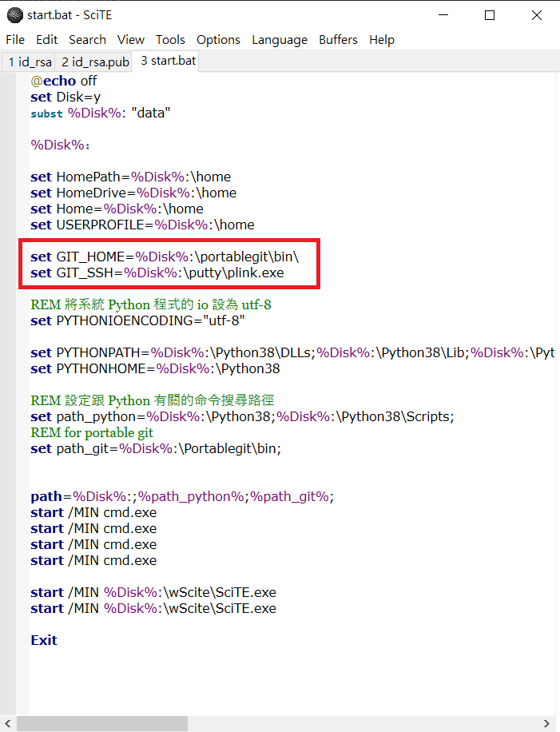Click the horizontal scrollbar left arrow

point(8,723)
